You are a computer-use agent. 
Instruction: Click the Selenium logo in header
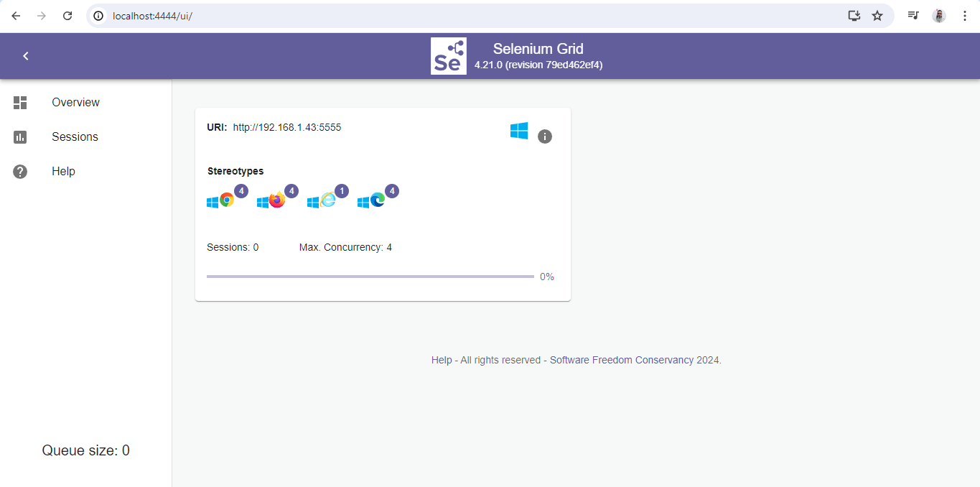449,56
